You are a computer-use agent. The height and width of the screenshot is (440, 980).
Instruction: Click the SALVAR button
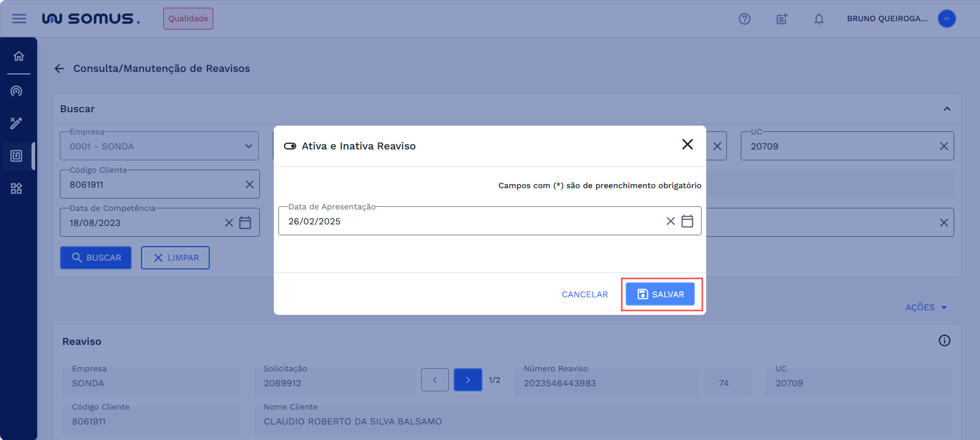click(660, 294)
